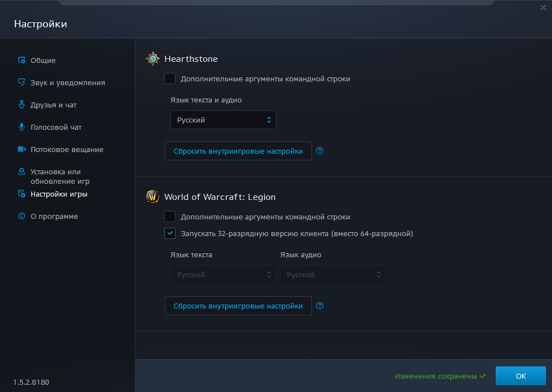552x392 pixels.
Task: Click the streaming camera icon
Action: click(x=22, y=149)
